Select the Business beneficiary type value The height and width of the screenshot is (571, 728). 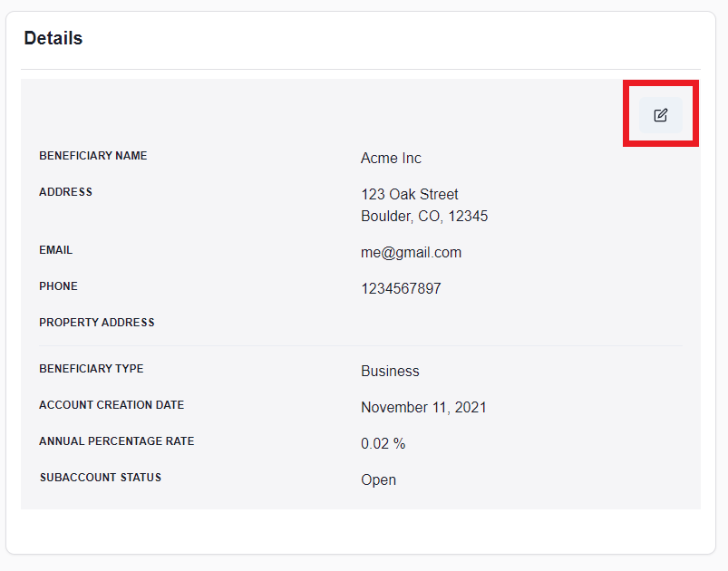click(x=390, y=371)
